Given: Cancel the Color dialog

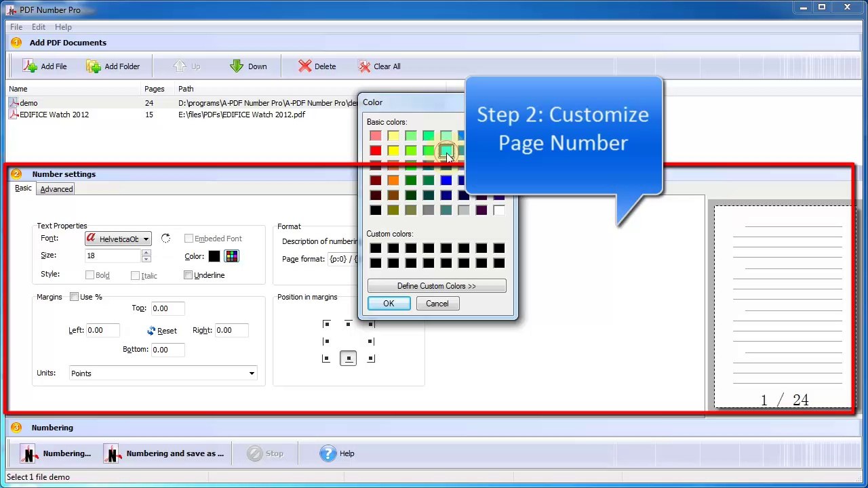Looking at the screenshot, I should (x=437, y=304).
